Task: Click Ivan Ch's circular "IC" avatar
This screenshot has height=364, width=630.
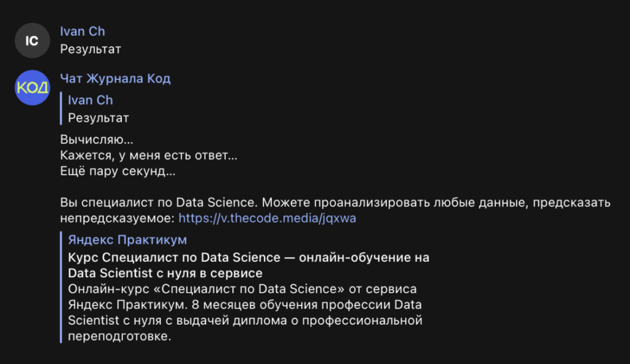Action: (x=32, y=40)
